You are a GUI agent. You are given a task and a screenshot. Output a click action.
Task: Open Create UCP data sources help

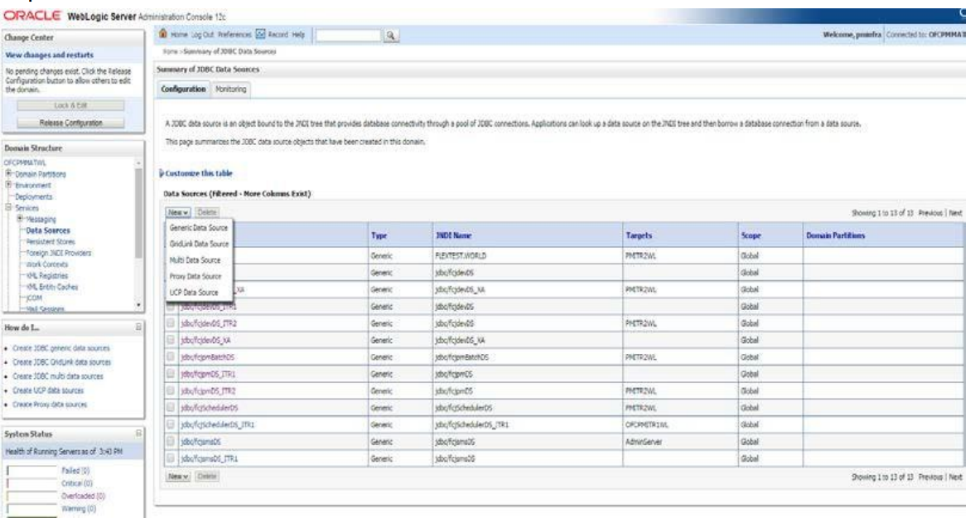point(48,390)
